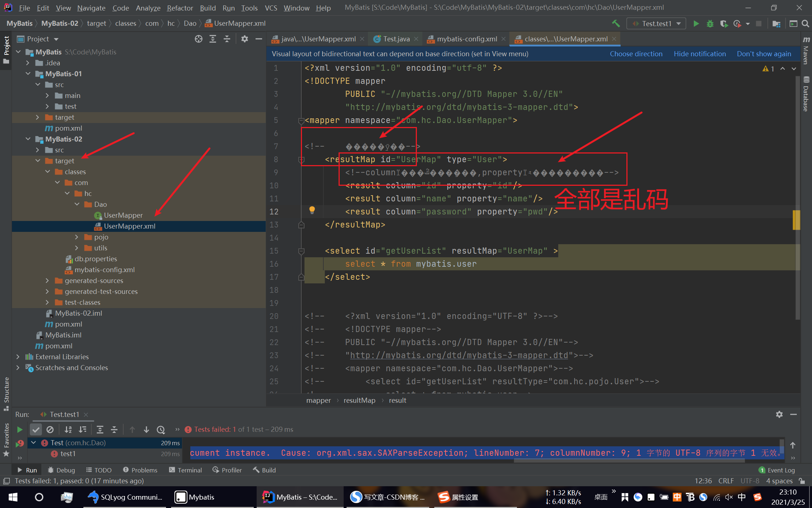Viewport: 812px width, 508px height.
Task: Toggle show ignored tests button
Action: [x=50, y=430]
